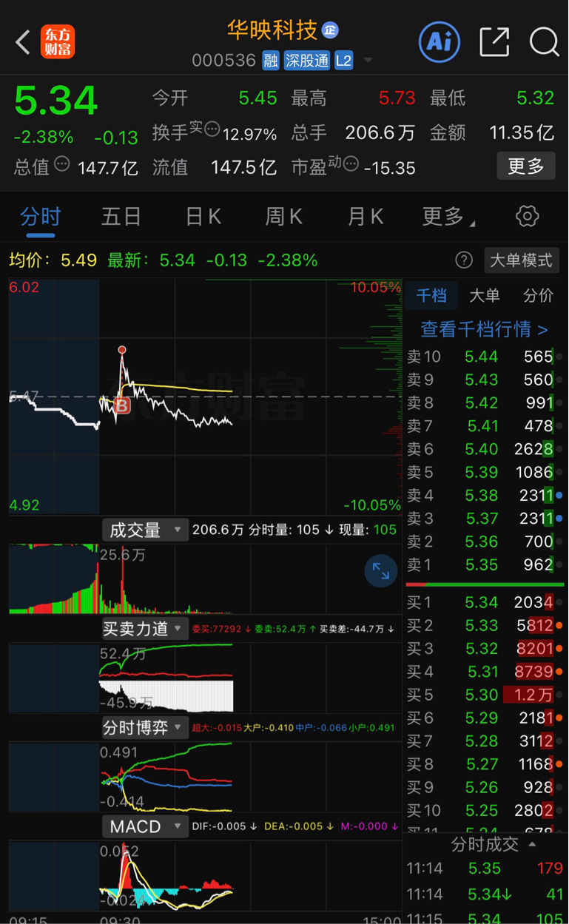Select 卖1 order row at 5.35

[x=485, y=564]
